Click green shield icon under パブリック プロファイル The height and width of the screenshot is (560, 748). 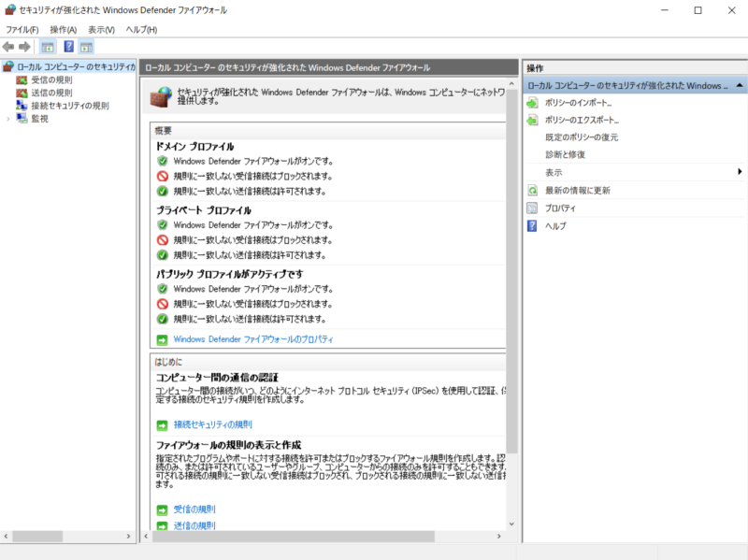pyautogui.click(x=163, y=289)
